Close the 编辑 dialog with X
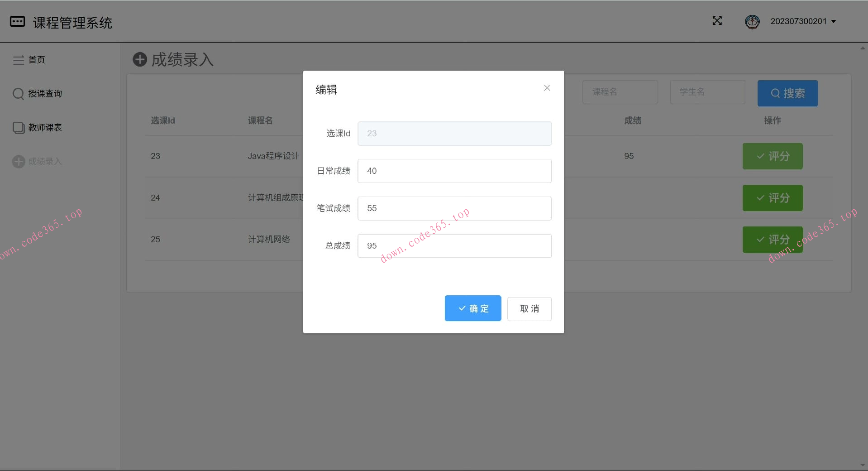 547,88
